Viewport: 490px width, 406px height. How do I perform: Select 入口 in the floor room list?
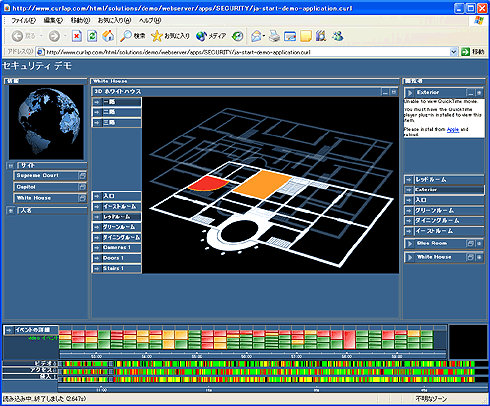tap(117, 196)
